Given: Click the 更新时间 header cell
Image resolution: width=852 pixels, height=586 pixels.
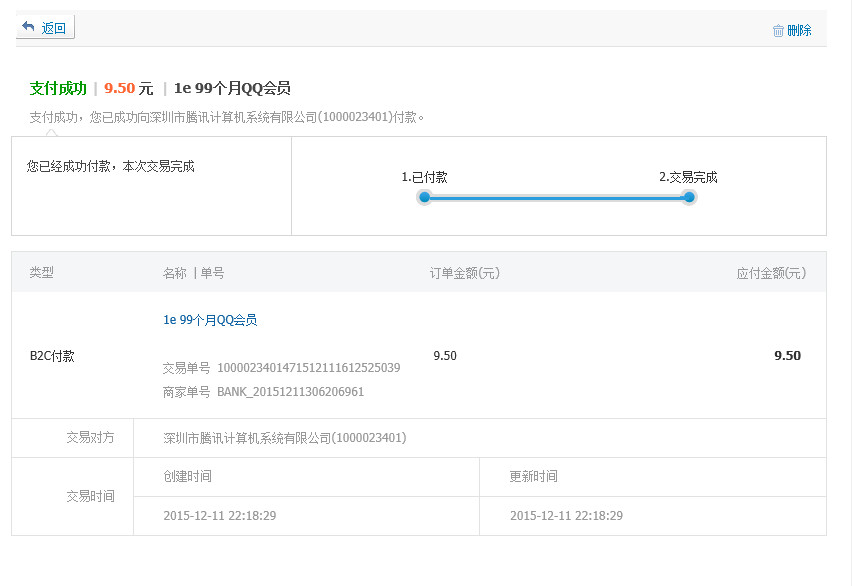Looking at the screenshot, I should pyautogui.click(x=534, y=477).
